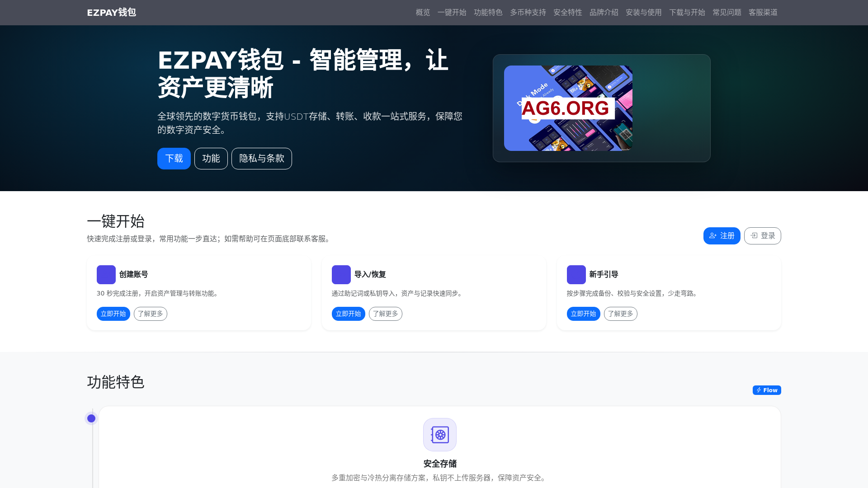Click the purple timeline dot marker
The image size is (868, 488).
(x=91, y=418)
